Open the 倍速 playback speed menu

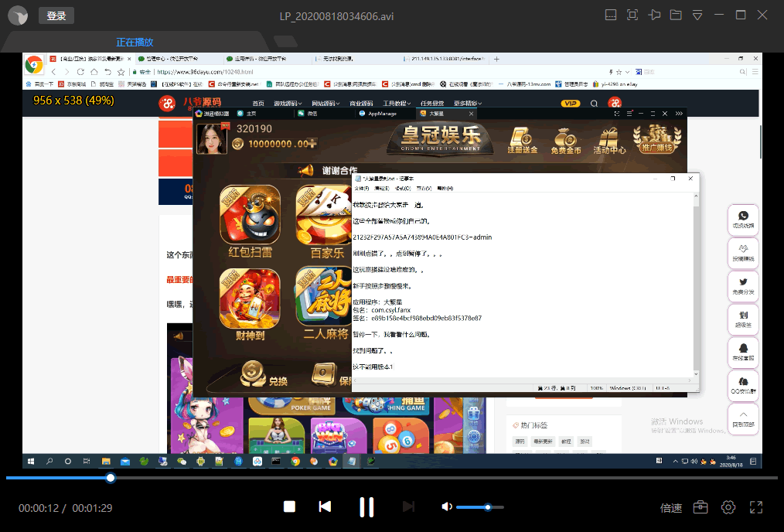pos(671,508)
